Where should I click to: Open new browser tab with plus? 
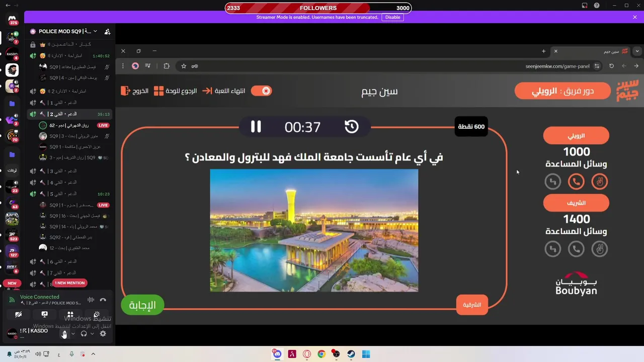(543, 51)
